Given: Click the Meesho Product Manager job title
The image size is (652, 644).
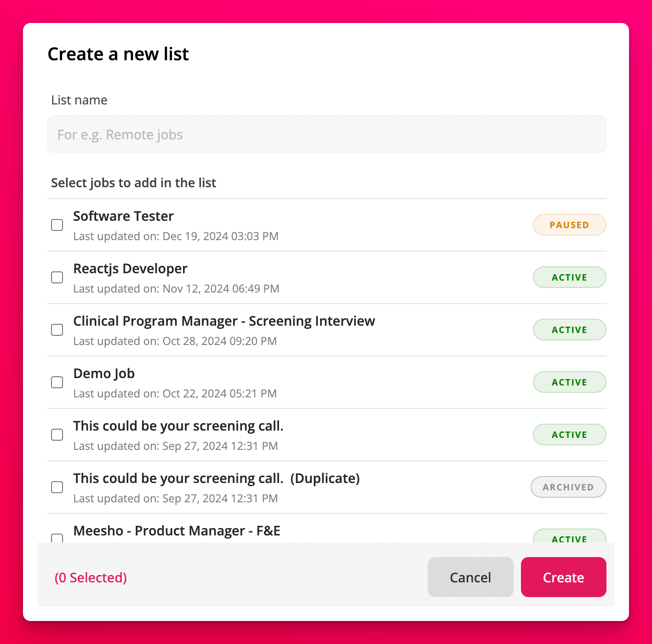Looking at the screenshot, I should 177,531.
